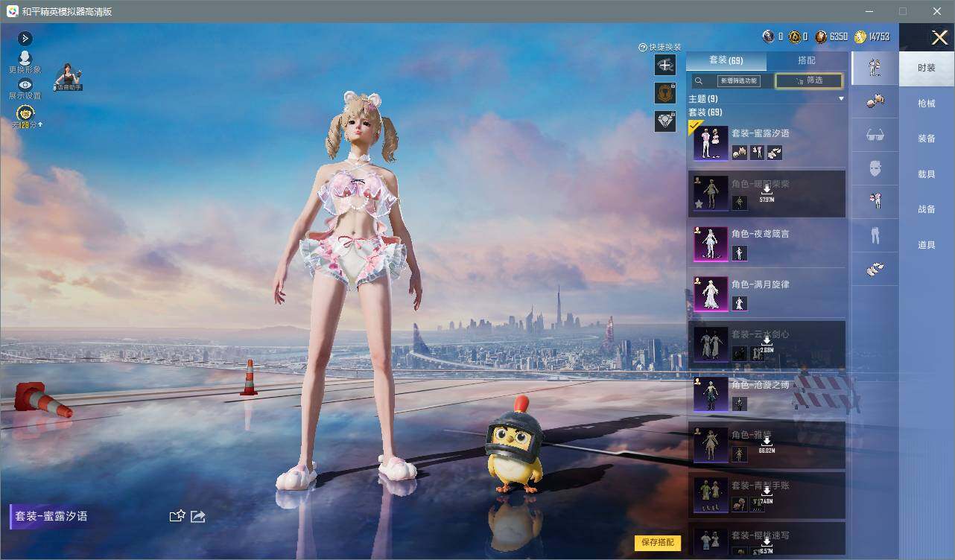
Task: Open the gold crown score badge
Action: [x=25, y=114]
